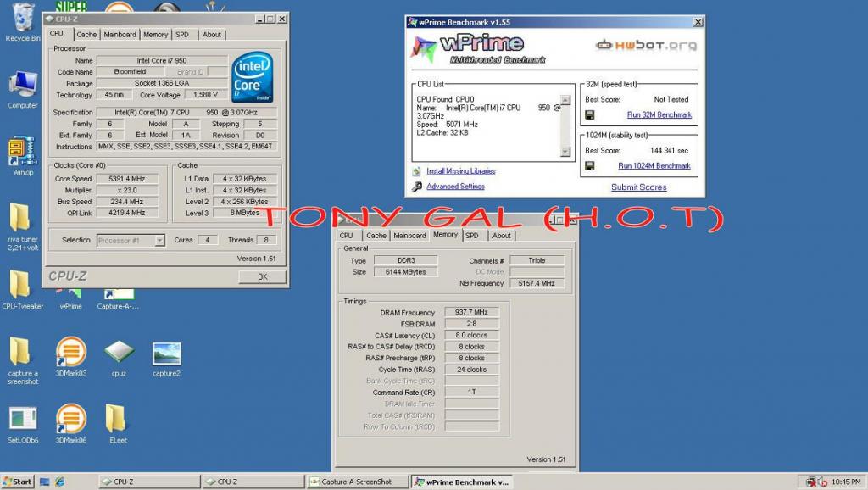Click the memory size value 6144 MBytes
The width and height of the screenshot is (868, 490).
(406, 272)
